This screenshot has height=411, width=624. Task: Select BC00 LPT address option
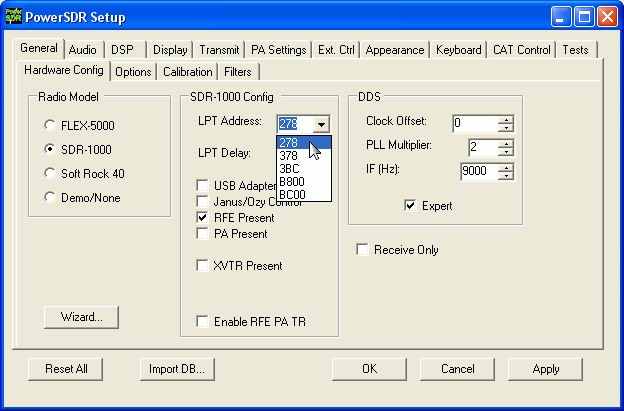point(304,195)
